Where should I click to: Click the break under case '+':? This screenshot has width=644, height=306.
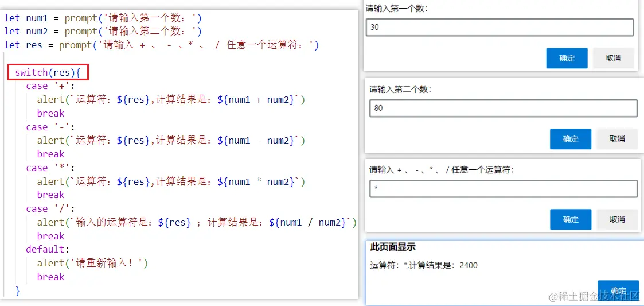[x=51, y=113]
